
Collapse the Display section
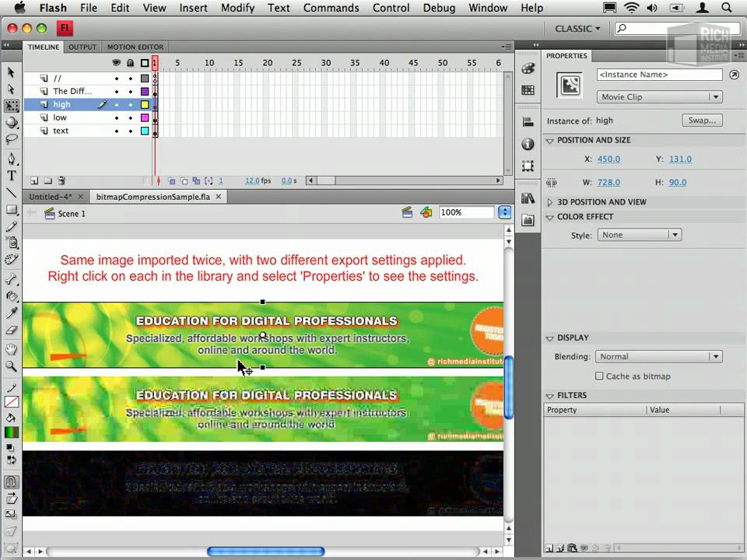tap(549, 338)
